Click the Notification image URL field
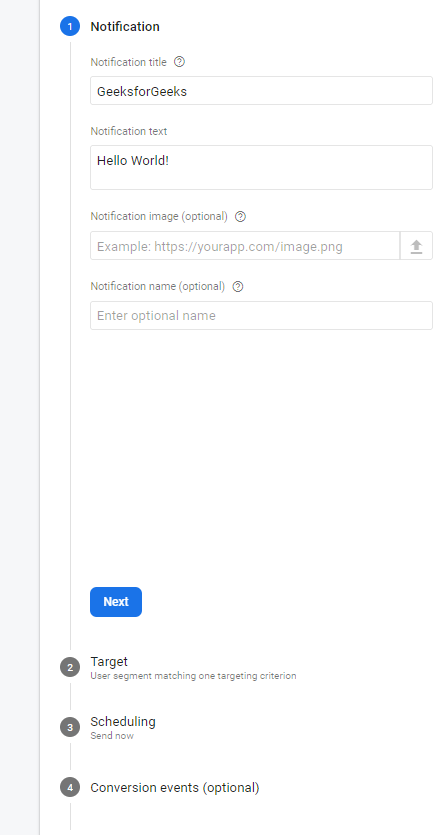Screen dimensions: 442x835 click(x=245, y=246)
